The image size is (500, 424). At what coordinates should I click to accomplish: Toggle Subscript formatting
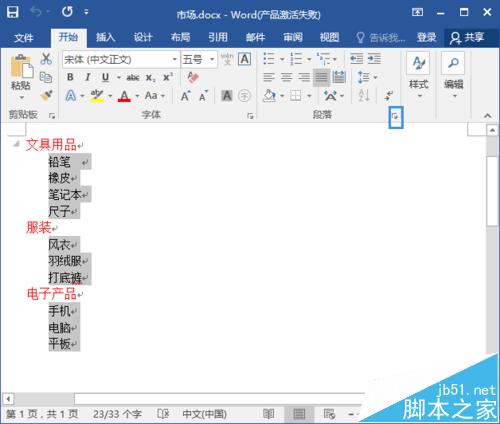(150, 78)
